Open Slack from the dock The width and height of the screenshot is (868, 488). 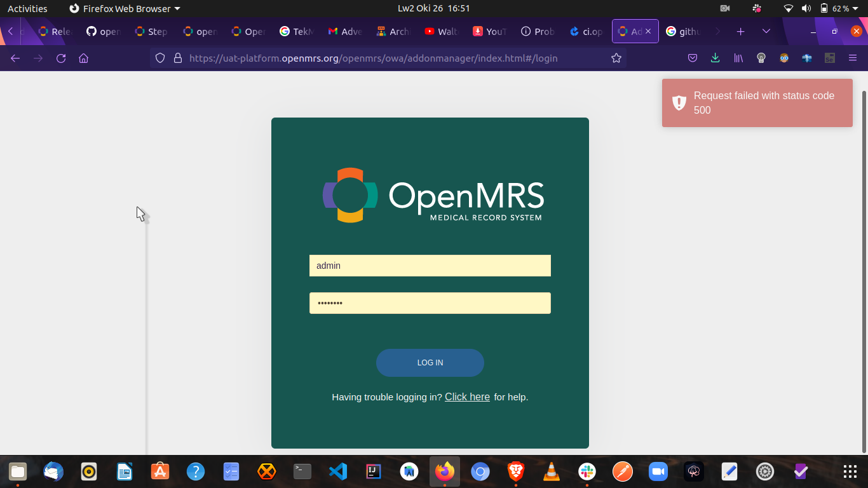click(x=587, y=471)
